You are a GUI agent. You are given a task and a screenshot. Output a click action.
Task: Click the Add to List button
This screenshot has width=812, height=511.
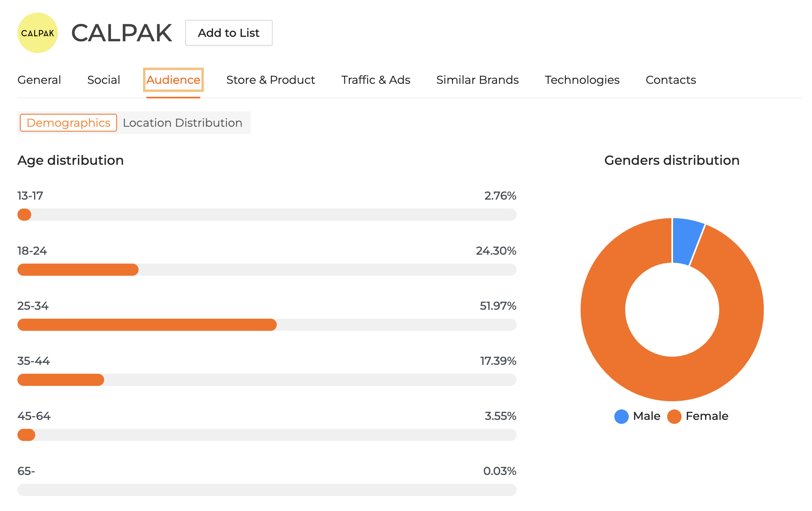click(229, 33)
